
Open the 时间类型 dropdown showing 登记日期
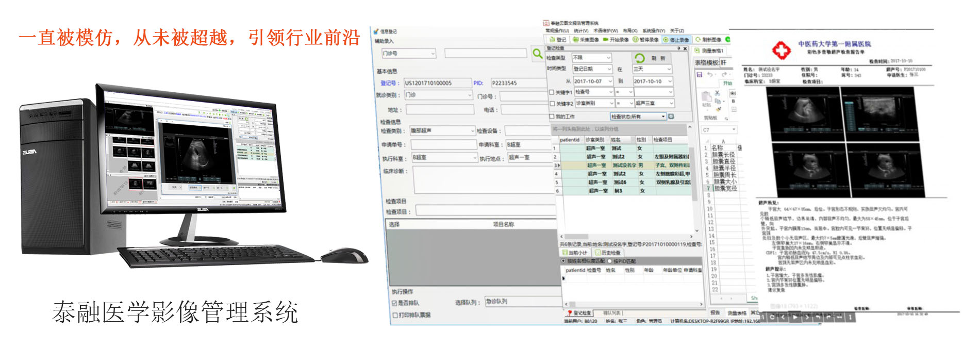(592, 69)
